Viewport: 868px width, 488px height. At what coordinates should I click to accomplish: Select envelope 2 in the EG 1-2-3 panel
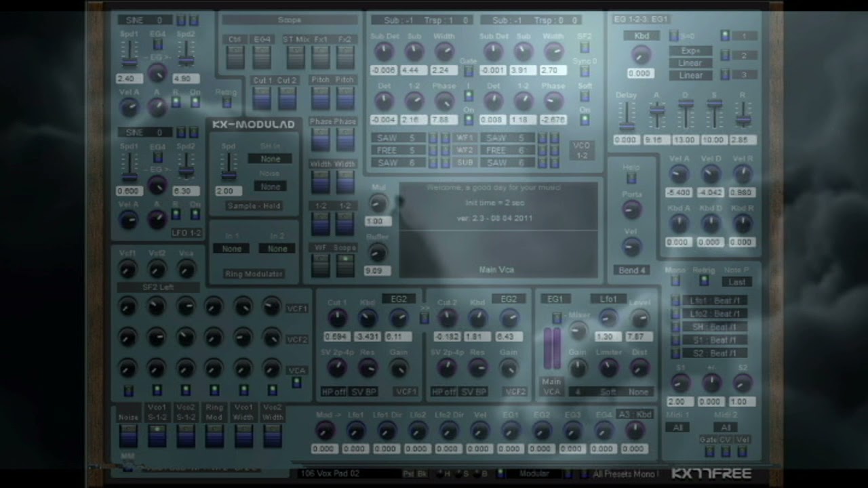744,56
